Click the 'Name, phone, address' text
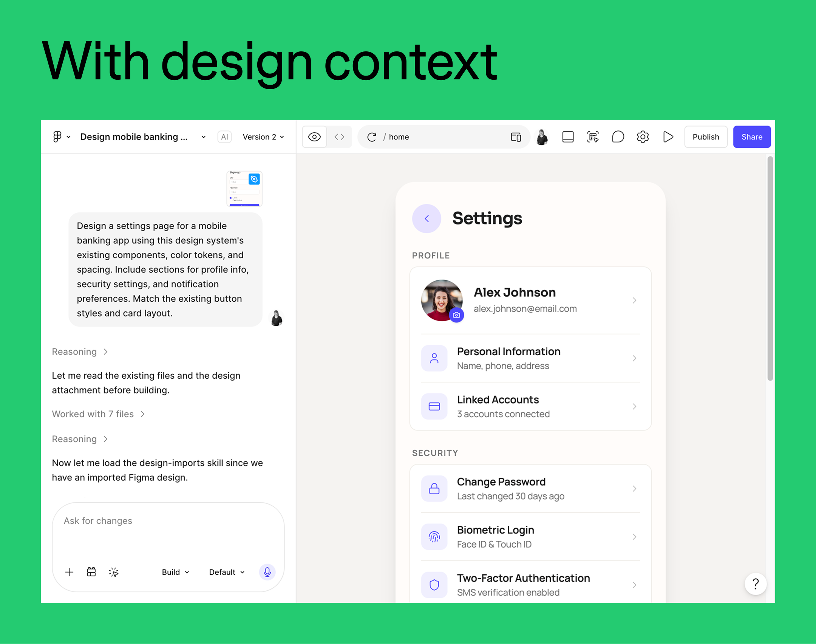The height and width of the screenshot is (644, 816). point(503,366)
